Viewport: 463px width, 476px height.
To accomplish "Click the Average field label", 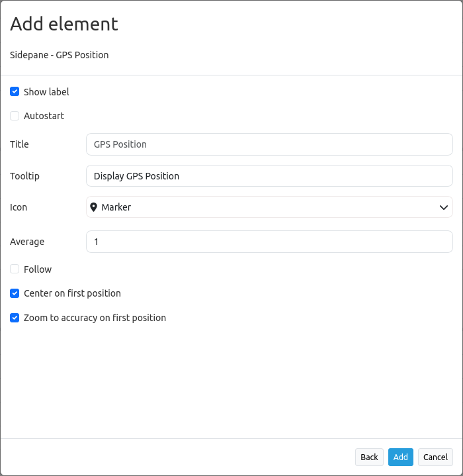I will 27,242.
